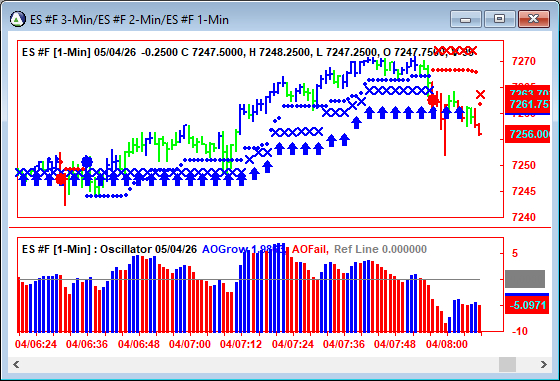Click the 04/08:00 time axis label
Screen dimensions: 560x381
click(446, 344)
